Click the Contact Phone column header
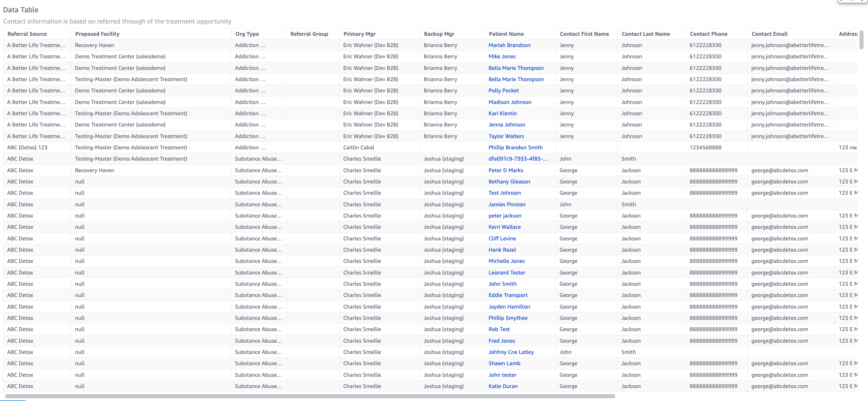This screenshot has width=868, height=401. point(708,34)
